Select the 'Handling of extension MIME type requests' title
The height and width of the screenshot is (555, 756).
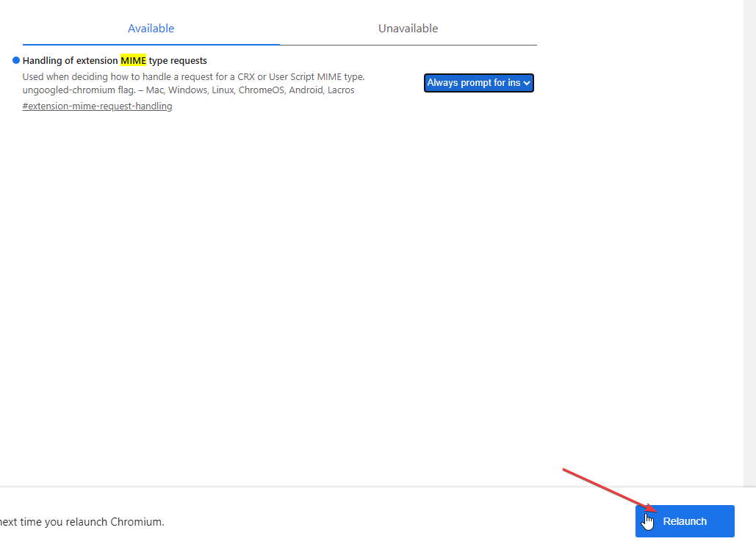[115, 60]
